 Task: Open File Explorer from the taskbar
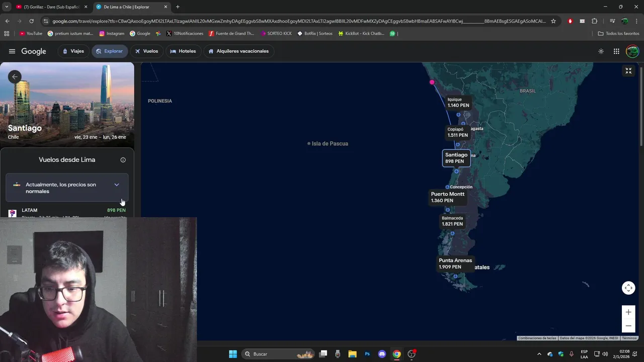coord(352,354)
